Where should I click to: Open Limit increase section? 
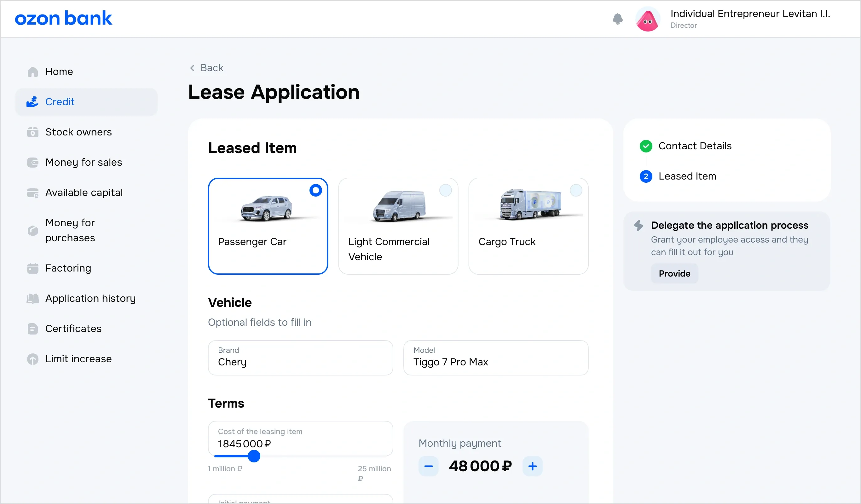[86, 359]
